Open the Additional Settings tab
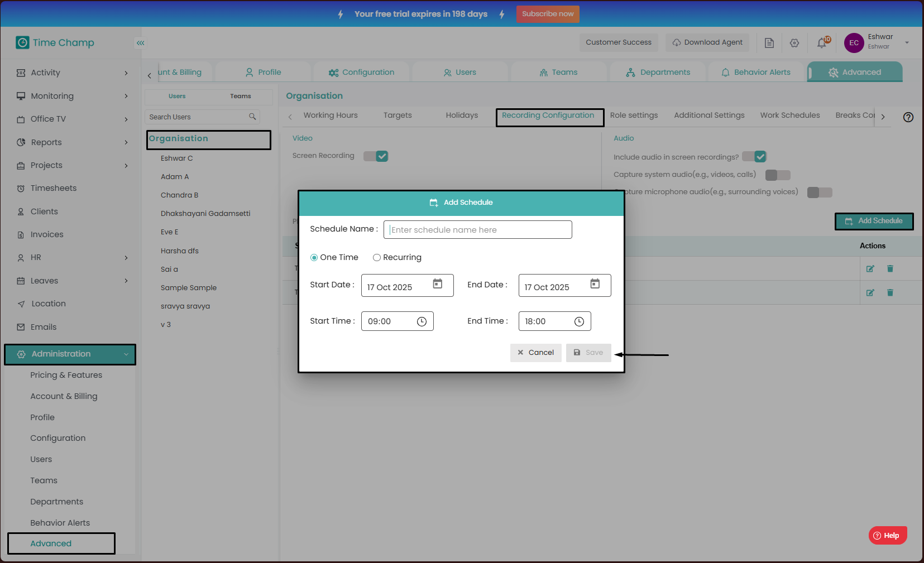This screenshot has height=563, width=924. (x=709, y=116)
